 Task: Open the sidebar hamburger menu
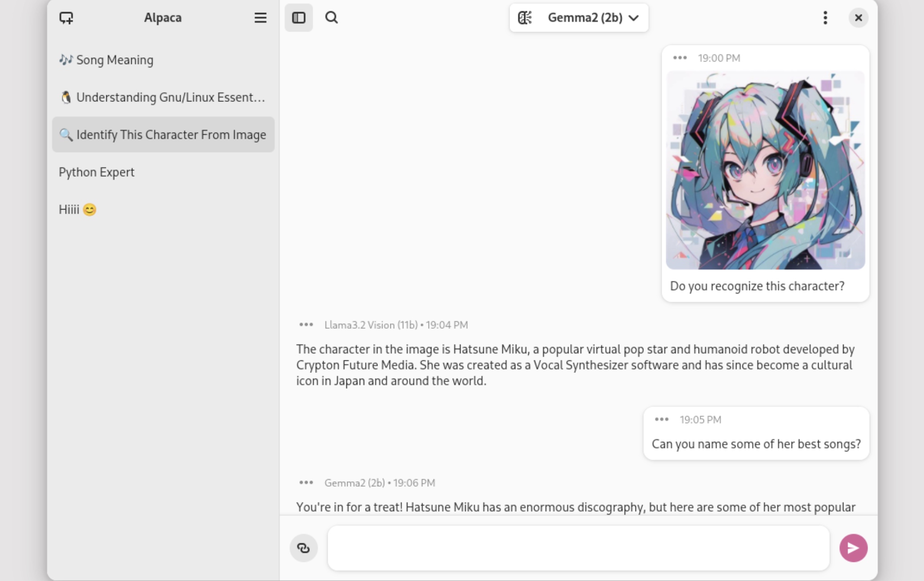(x=260, y=18)
